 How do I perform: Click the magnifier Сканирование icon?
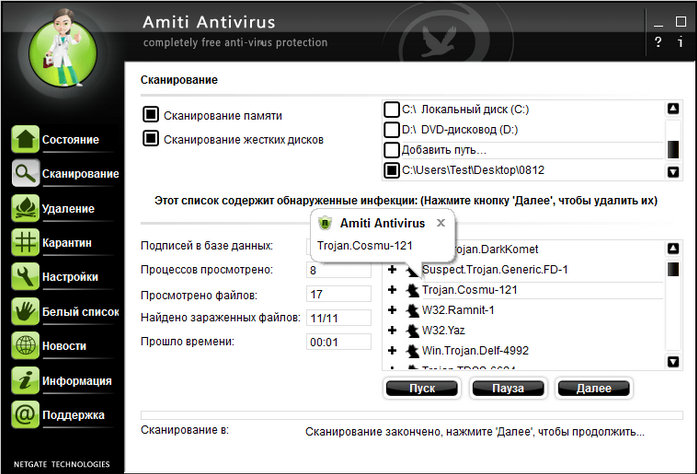[x=25, y=173]
